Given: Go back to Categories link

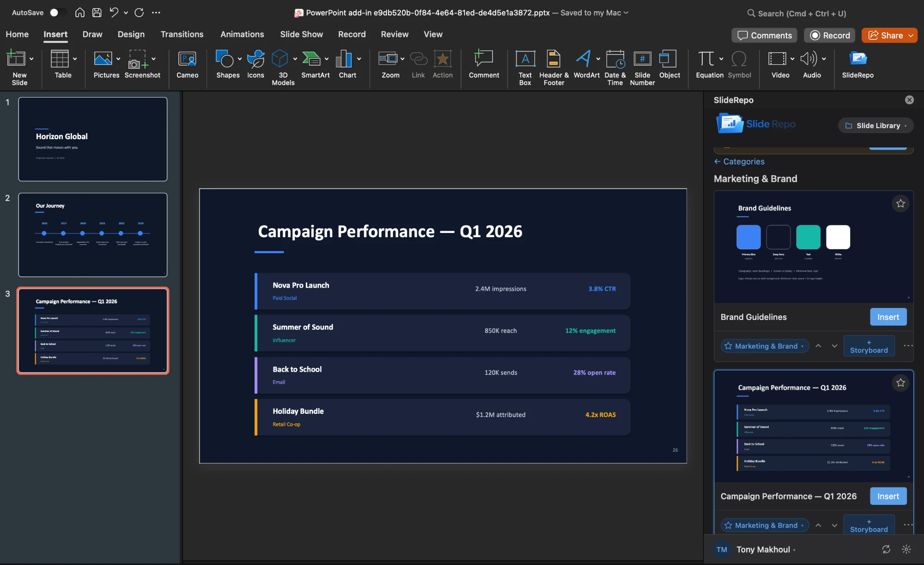Looking at the screenshot, I should (739, 161).
